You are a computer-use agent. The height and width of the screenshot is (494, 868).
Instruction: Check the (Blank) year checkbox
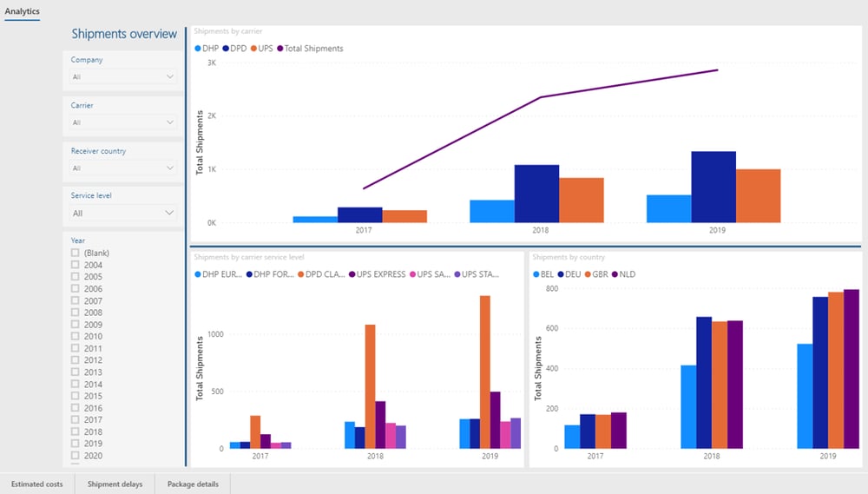click(76, 253)
